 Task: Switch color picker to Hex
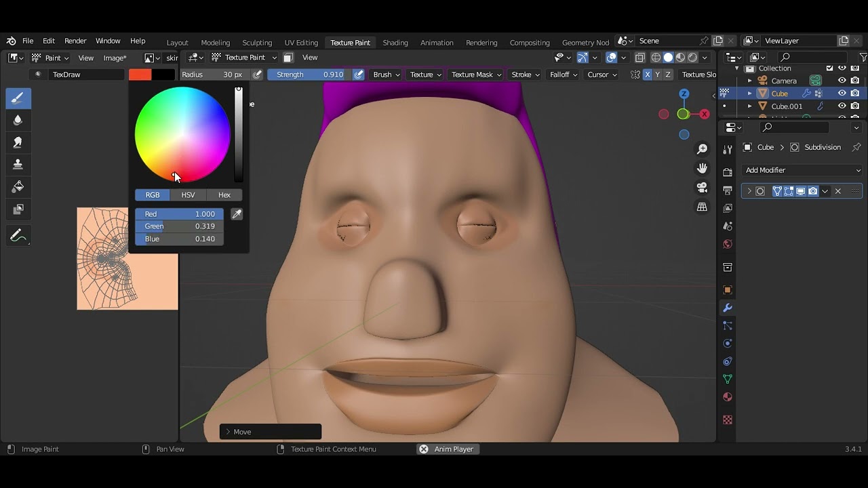coord(224,195)
